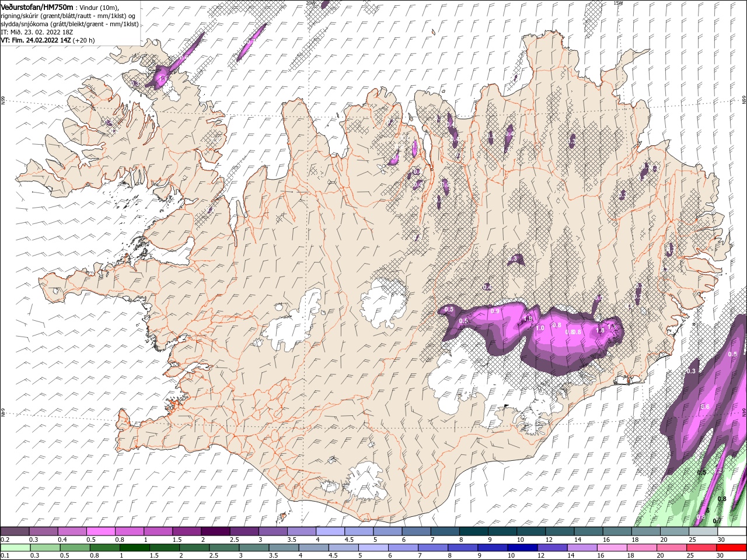Click the dark teal 8 swatch in upper legend
This screenshot has width=747, height=560.
coord(473,531)
